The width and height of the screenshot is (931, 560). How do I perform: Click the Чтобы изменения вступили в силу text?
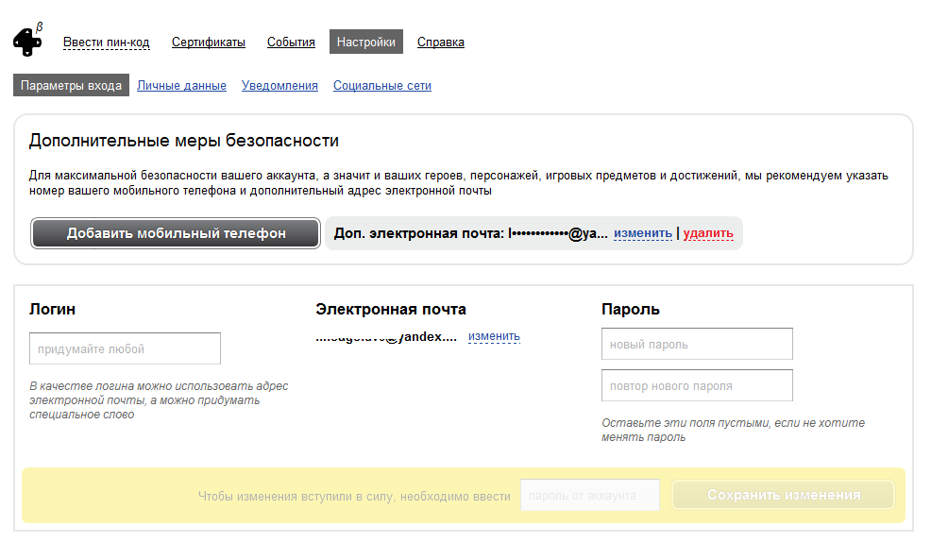(354, 497)
